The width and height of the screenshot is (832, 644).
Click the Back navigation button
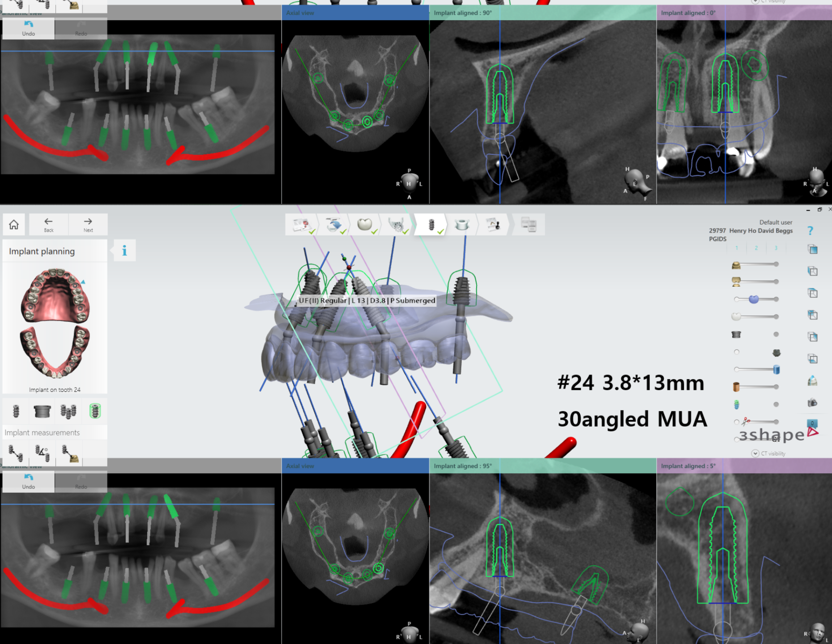click(x=48, y=225)
